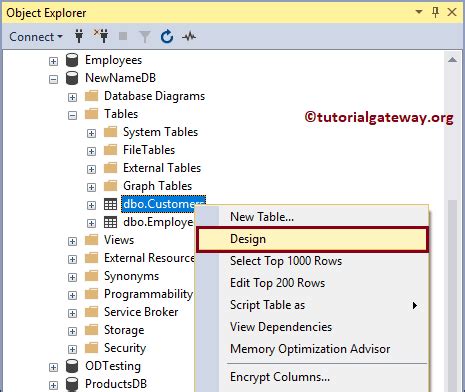Image resolution: width=465 pixels, height=392 pixels.
Task: Open the Script Table as submenu
Action: (312, 305)
